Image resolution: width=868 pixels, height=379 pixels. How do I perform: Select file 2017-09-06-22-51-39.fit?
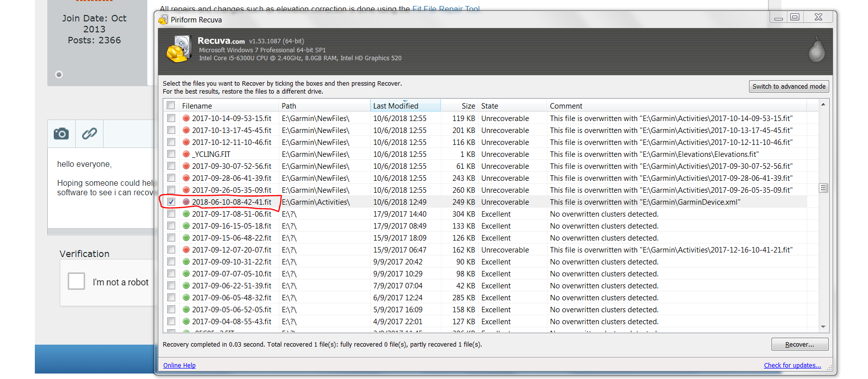(x=232, y=286)
